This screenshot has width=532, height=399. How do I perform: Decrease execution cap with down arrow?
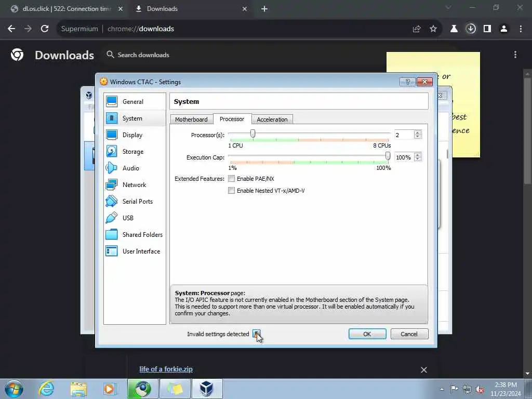(418, 159)
